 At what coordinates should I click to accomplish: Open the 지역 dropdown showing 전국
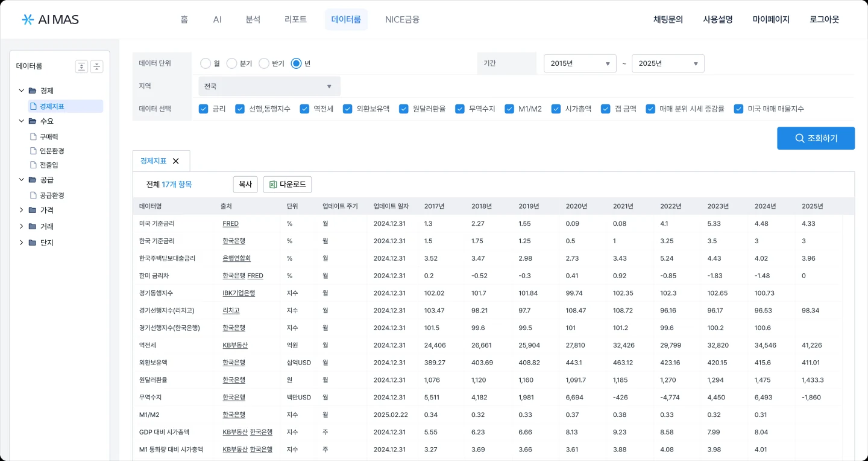269,86
